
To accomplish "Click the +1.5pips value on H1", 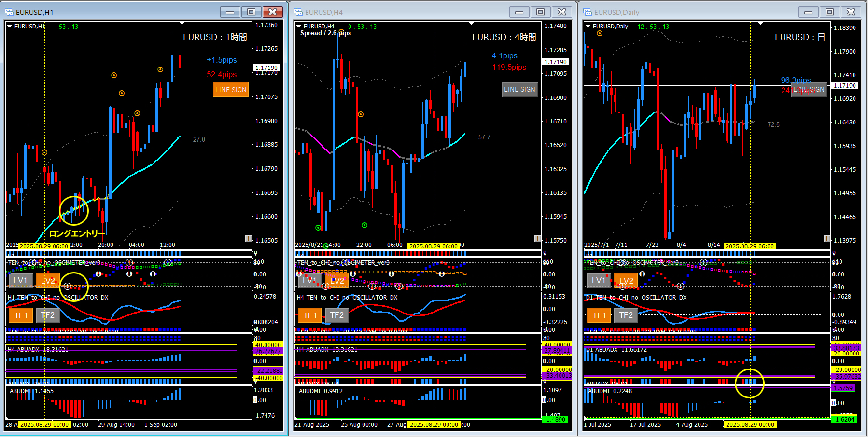I will [222, 60].
